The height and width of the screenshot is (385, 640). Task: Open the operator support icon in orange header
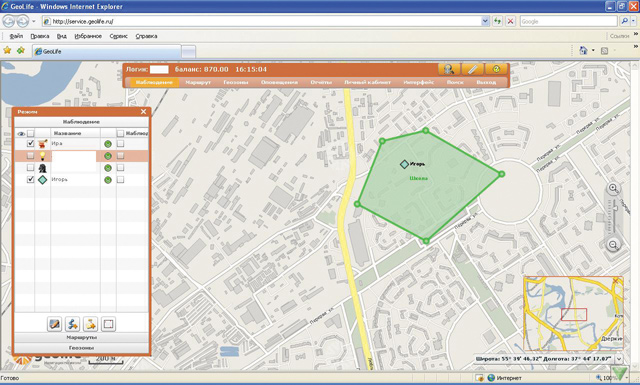(x=449, y=69)
